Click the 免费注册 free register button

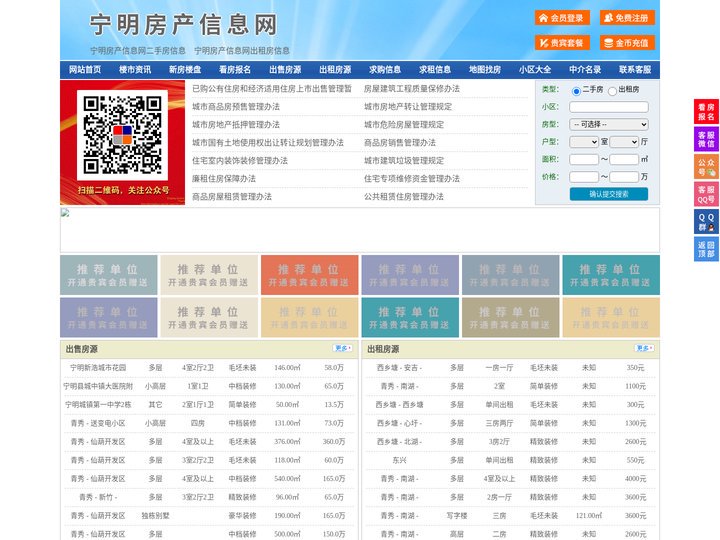coord(627,18)
